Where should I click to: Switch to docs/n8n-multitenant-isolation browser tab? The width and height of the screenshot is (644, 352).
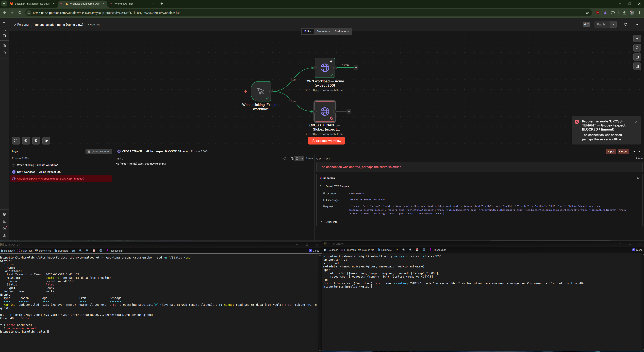coord(32,4)
